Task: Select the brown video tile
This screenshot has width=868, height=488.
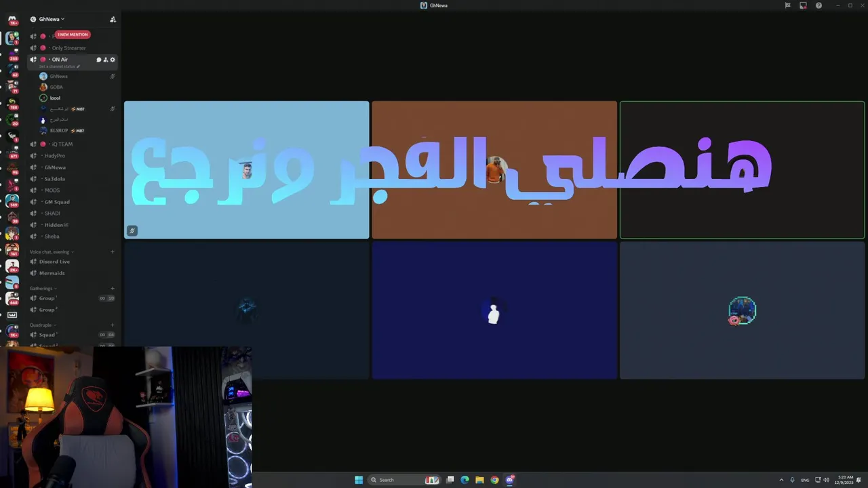Action: 494,170
